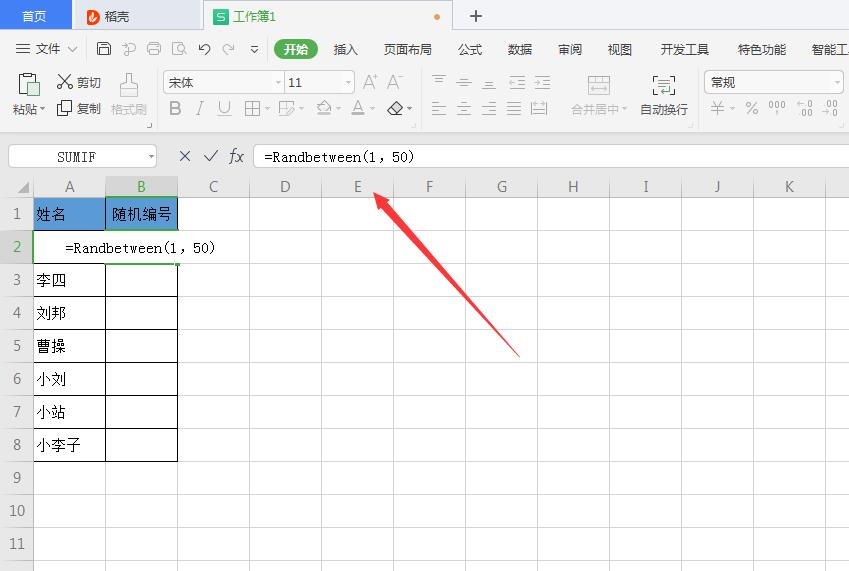The image size is (849, 571).
Task: Open the Insert Function fx button
Action: pos(237,156)
